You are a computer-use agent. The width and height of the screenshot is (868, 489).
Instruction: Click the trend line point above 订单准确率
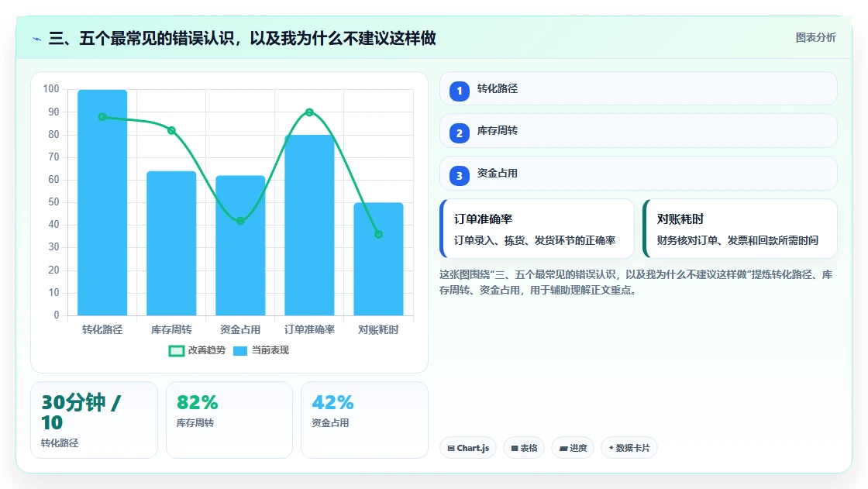click(309, 112)
